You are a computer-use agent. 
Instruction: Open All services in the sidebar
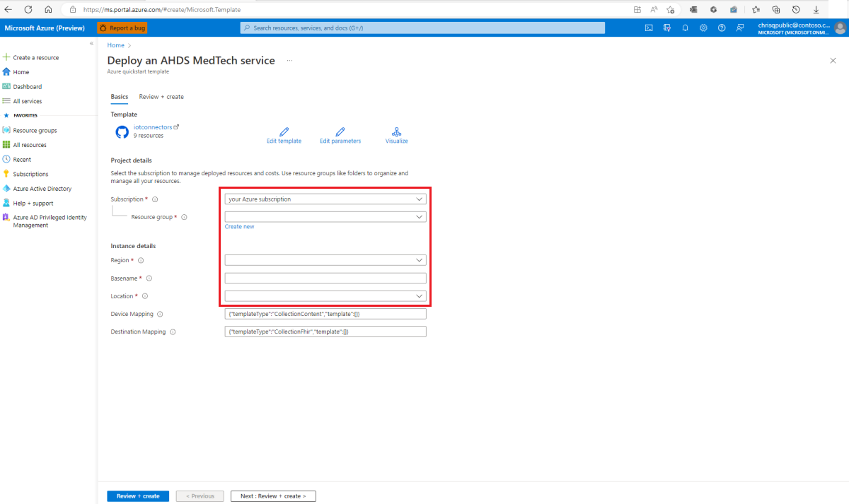point(28,101)
